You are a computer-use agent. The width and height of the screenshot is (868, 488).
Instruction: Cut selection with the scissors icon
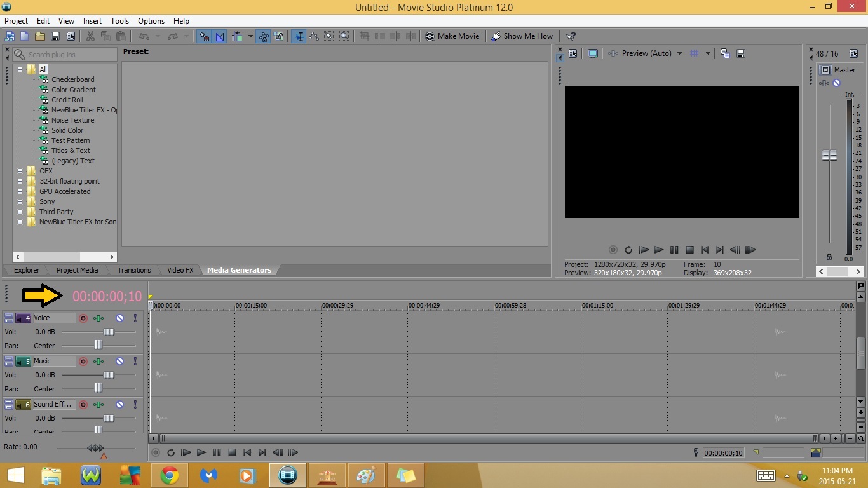click(90, 36)
